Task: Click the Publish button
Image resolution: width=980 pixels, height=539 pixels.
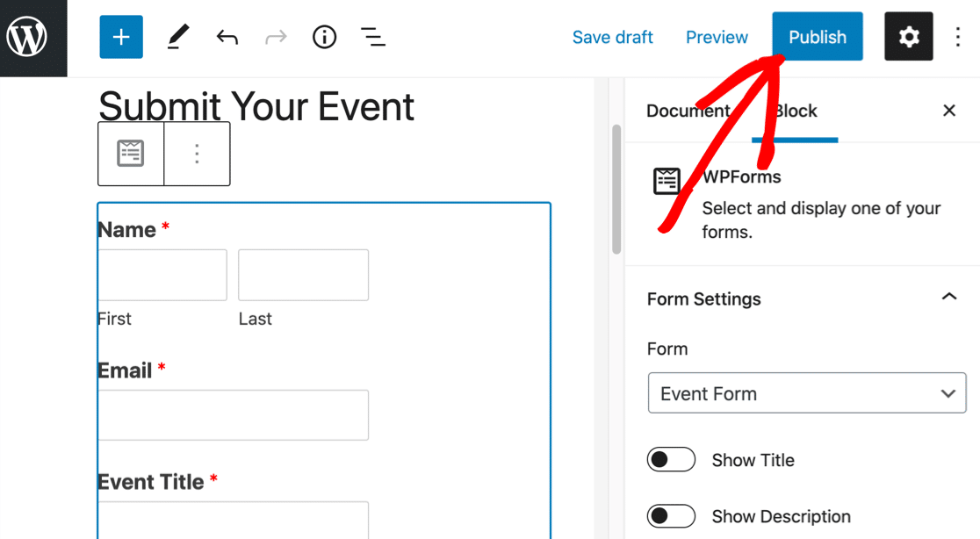Action: pos(818,37)
